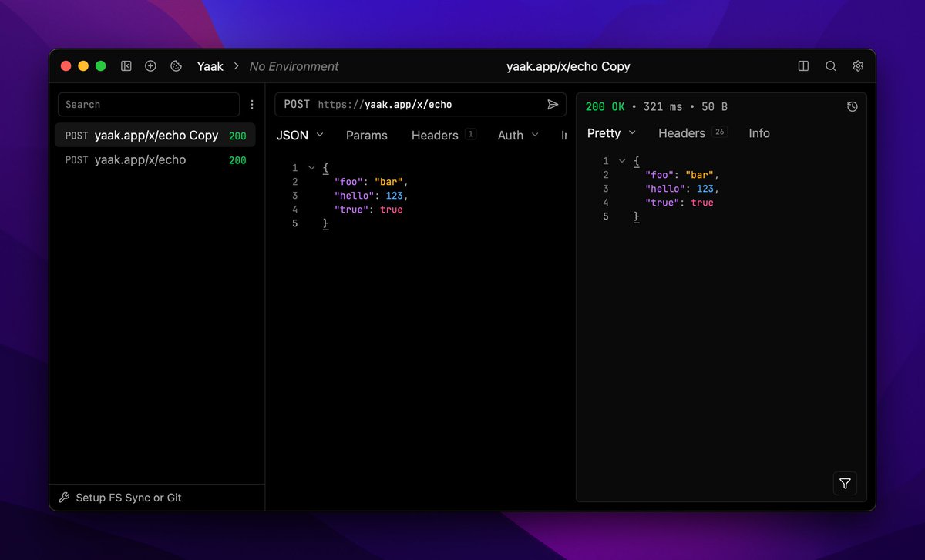925x560 pixels.
Task: Switch to the request Headers tab
Action: [x=443, y=135]
